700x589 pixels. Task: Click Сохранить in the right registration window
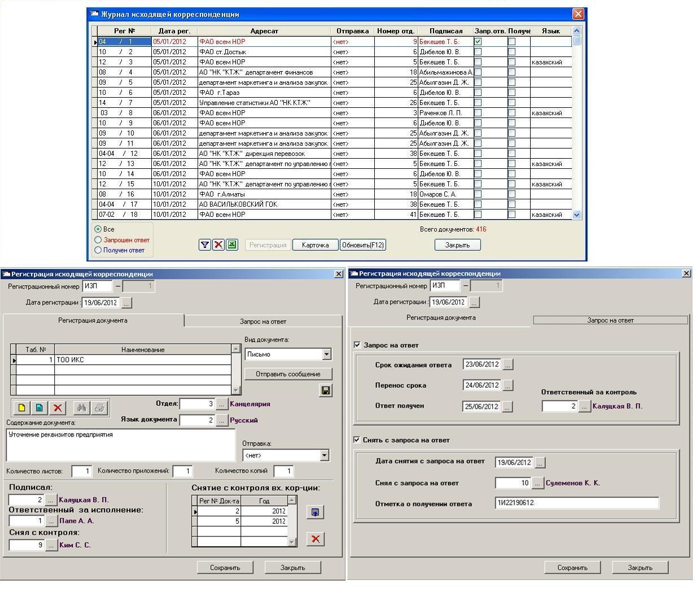tap(572, 568)
